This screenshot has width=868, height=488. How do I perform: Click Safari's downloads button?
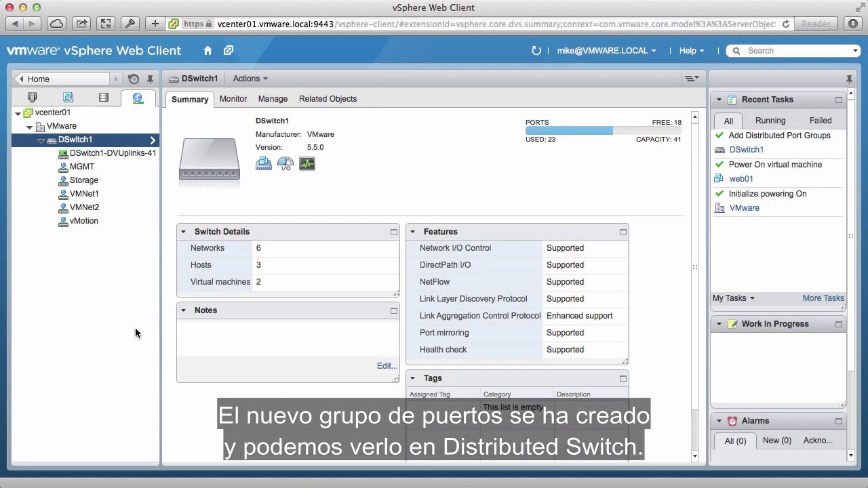(x=854, y=24)
